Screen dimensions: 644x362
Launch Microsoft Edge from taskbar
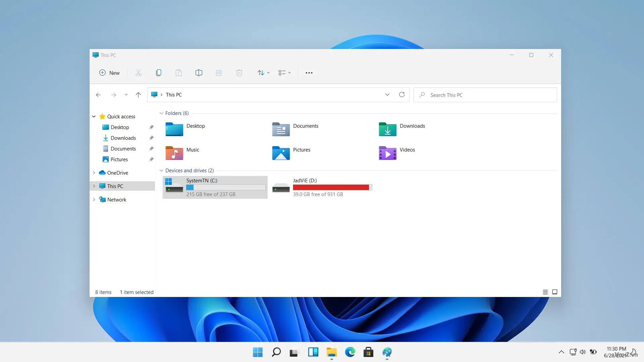(350, 352)
